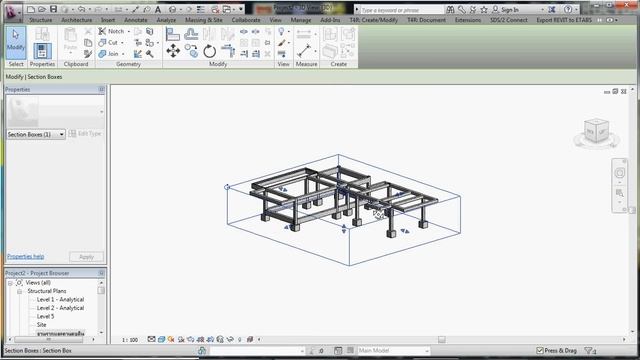Screen dimensions: 640x360
Task: Click the Visual Style cube icon in view control bar
Action: [162, 339]
